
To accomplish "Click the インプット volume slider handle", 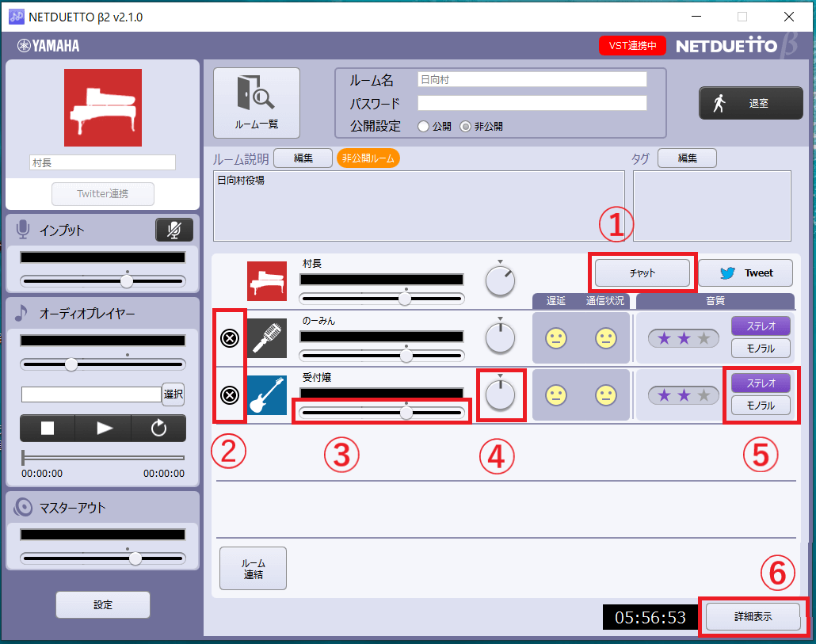I will click(x=127, y=281).
